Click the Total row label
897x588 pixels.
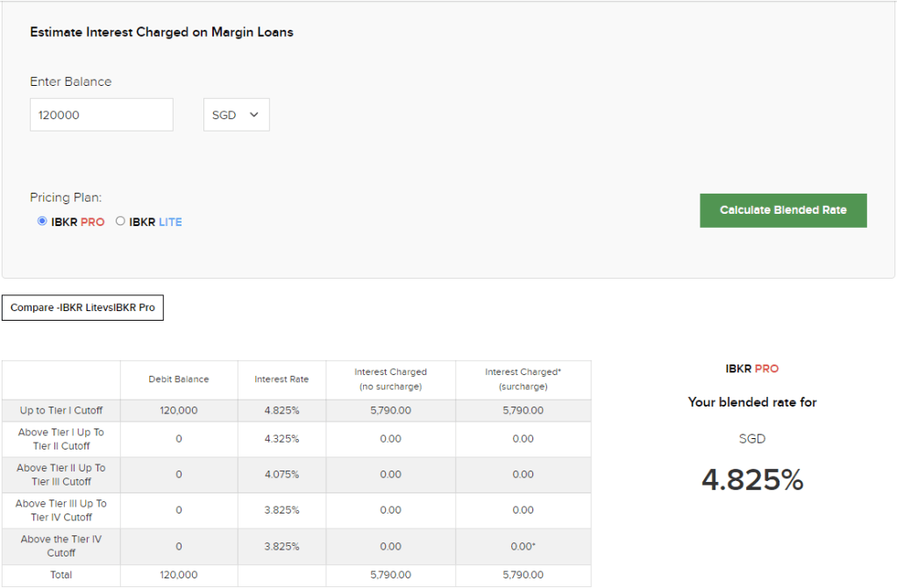61,575
